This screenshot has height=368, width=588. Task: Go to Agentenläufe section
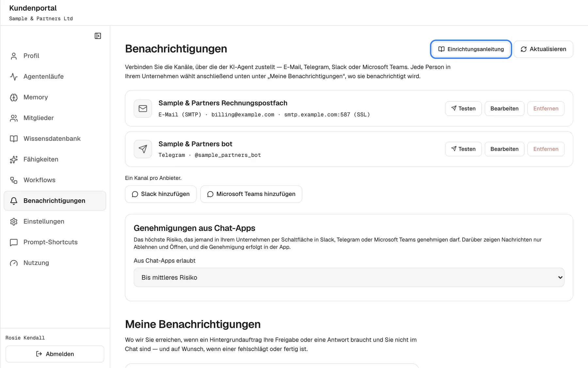coord(55,77)
